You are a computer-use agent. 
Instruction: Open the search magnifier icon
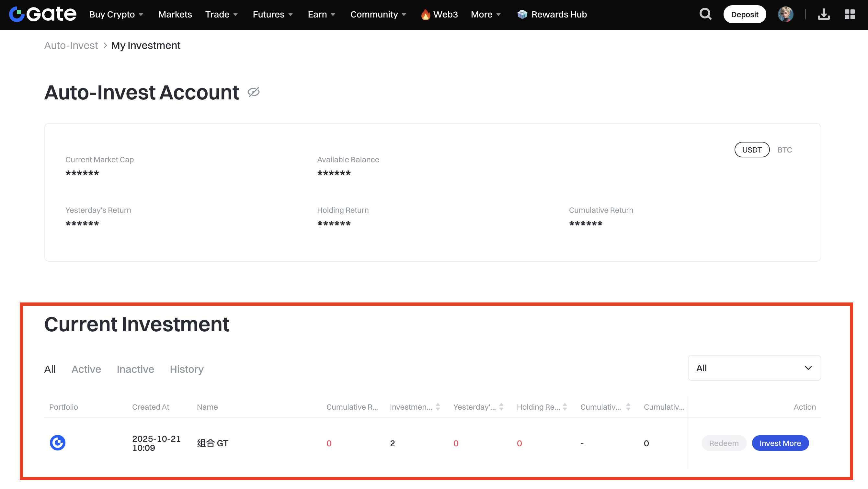(x=705, y=14)
